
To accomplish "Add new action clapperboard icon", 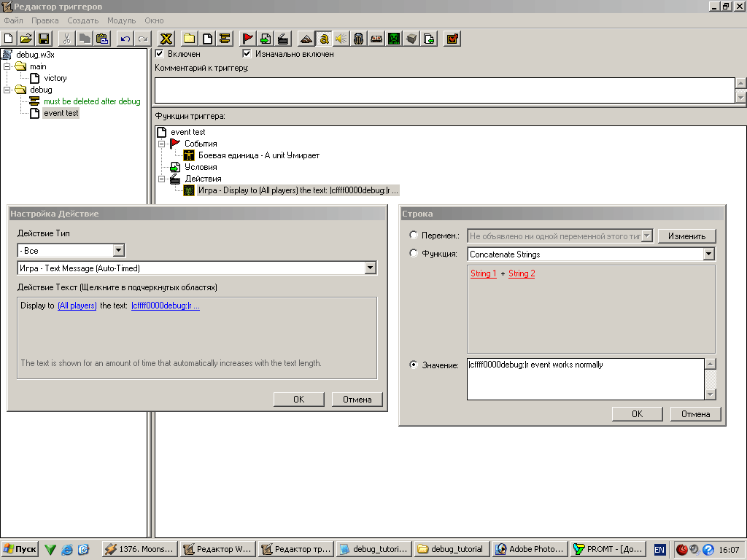I will pyautogui.click(x=283, y=39).
